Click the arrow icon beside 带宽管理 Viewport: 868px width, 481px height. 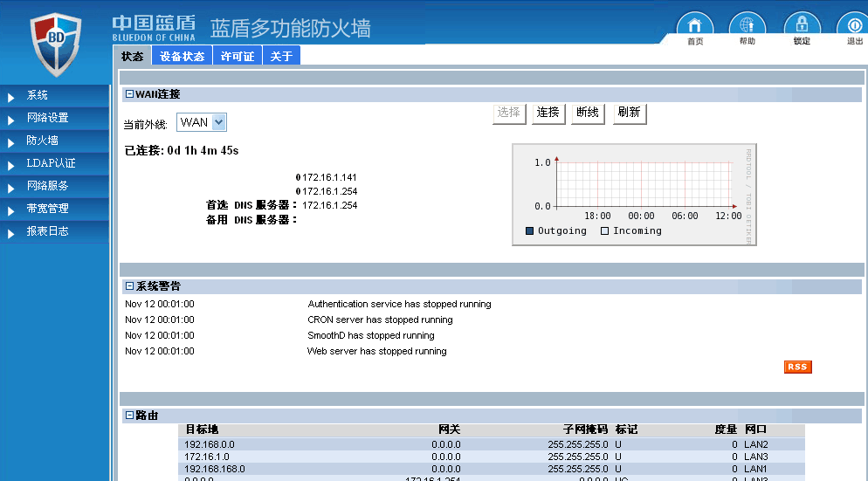point(11,211)
